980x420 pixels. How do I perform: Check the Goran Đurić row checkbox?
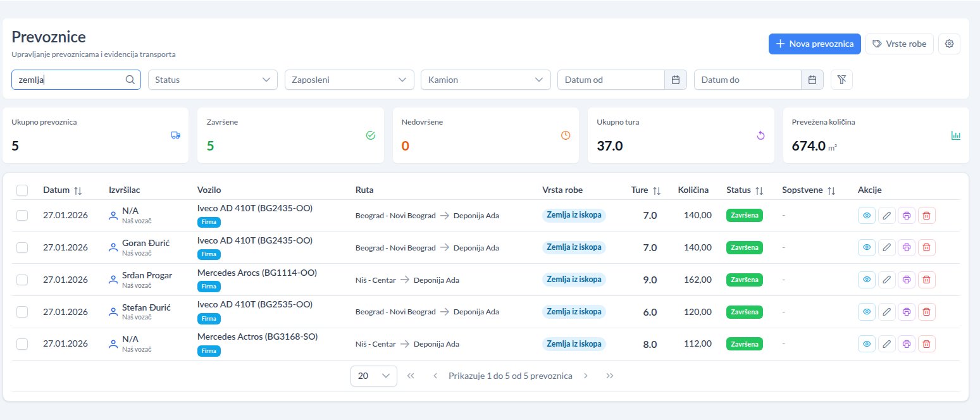[x=22, y=247]
